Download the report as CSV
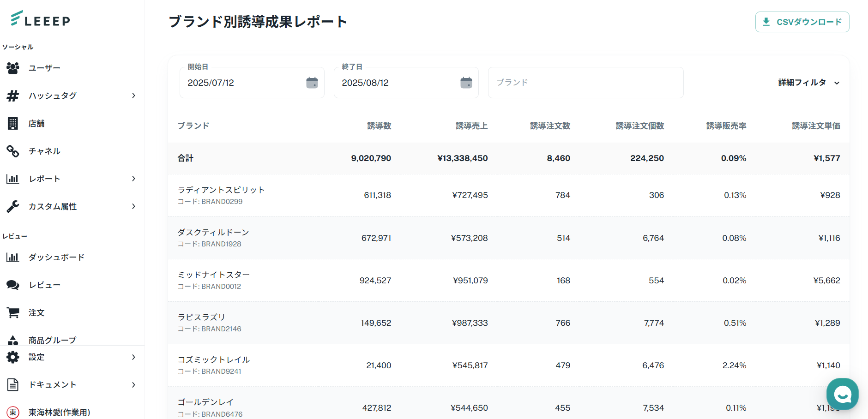The width and height of the screenshot is (868, 419). point(802,22)
